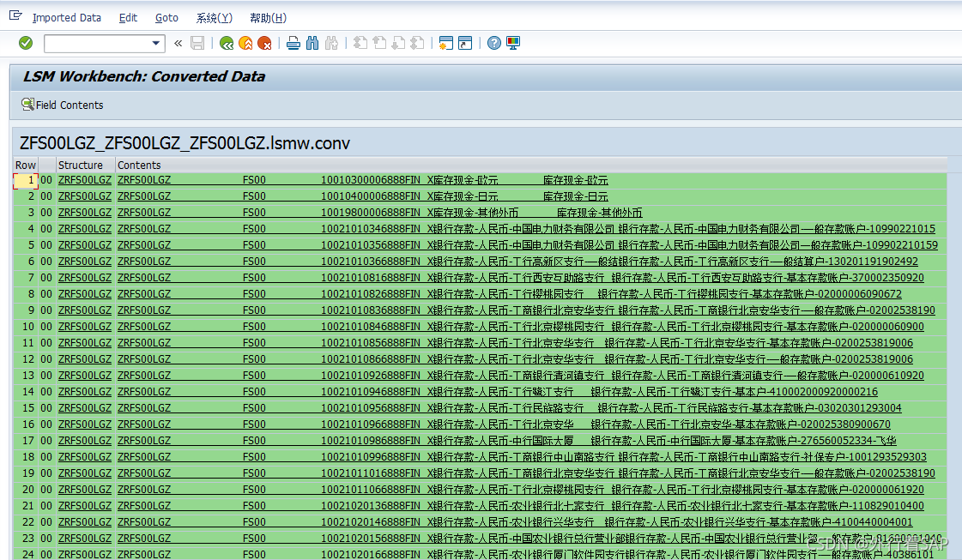
Task: Click the Create New Session icon
Action: point(446,43)
